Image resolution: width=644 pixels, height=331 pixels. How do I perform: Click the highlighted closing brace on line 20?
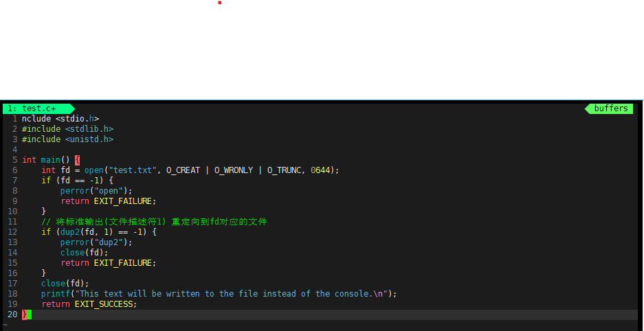(24, 315)
